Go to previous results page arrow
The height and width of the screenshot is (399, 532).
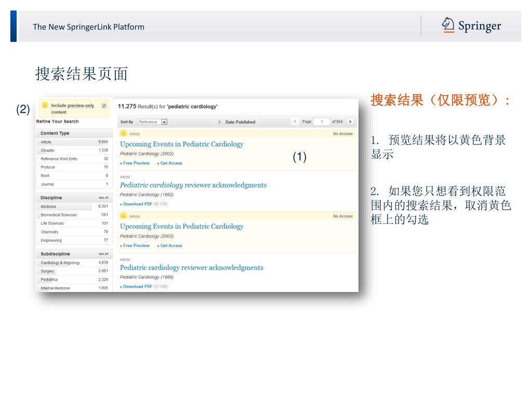point(295,122)
